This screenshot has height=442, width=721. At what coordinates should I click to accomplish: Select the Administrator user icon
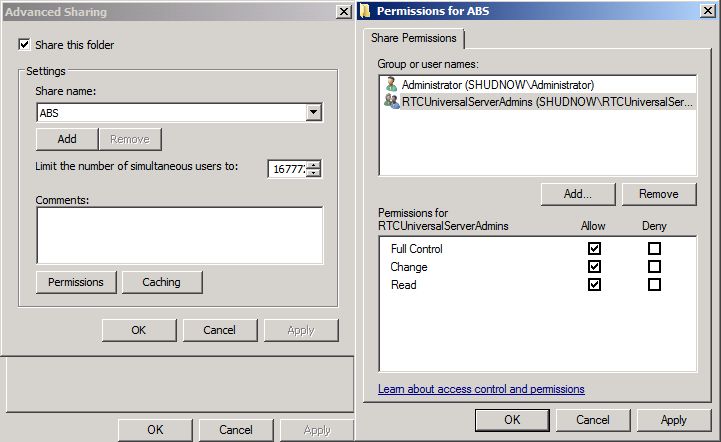coord(391,85)
